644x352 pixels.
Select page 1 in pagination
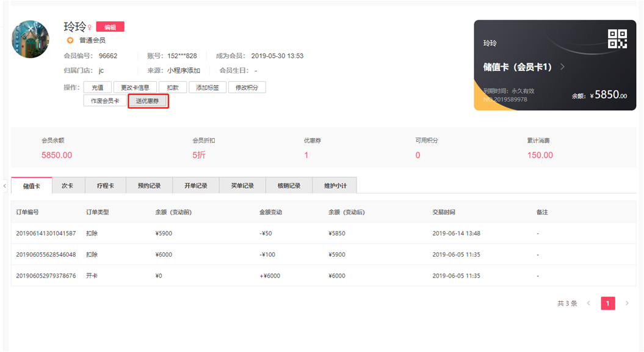tap(608, 304)
